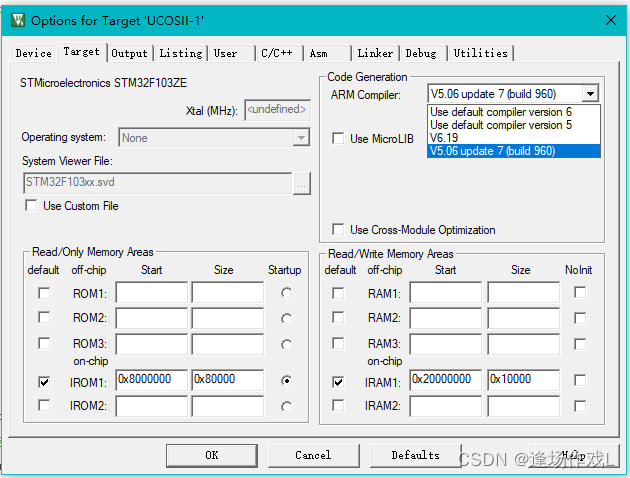This screenshot has width=630, height=478.
Task: Collapse the ARM Compiler dropdown arrow
Action: point(590,94)
